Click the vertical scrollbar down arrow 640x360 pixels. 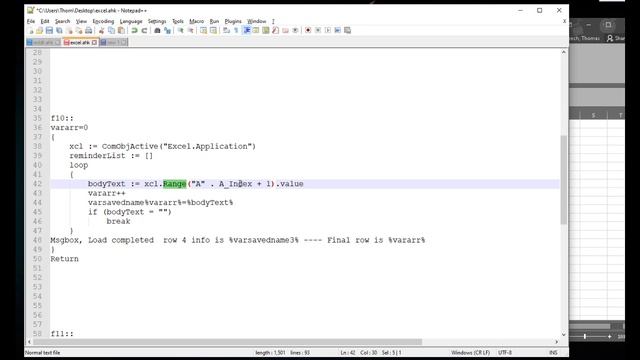point(564,335)
